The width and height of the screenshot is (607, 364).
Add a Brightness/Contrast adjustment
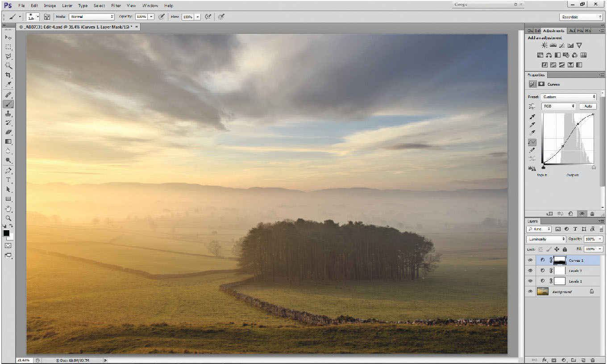(x=545, y=45)
